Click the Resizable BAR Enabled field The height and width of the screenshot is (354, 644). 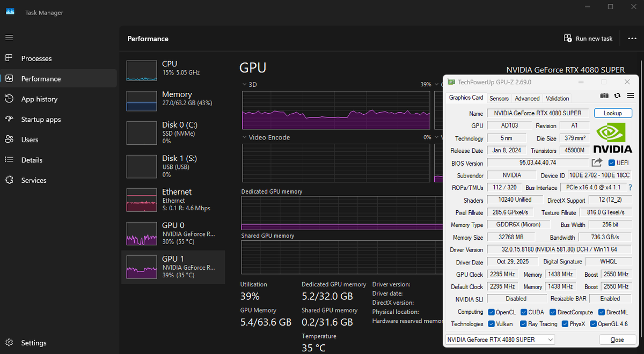click(x=610, y=299)
